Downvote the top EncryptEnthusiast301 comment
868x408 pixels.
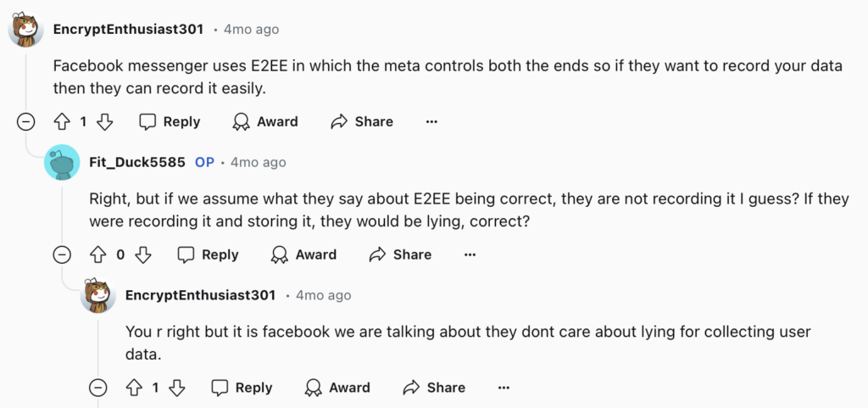[105, 121]
